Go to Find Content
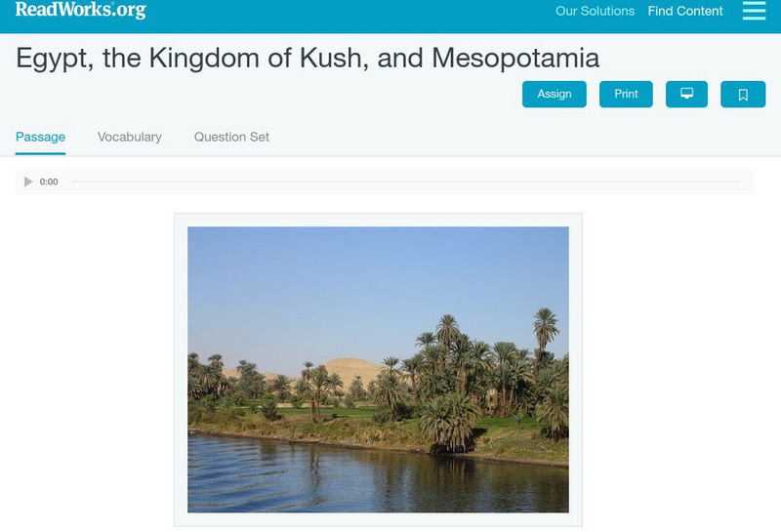The width and height of the screenshot is (781, 532). click(685, 12)
